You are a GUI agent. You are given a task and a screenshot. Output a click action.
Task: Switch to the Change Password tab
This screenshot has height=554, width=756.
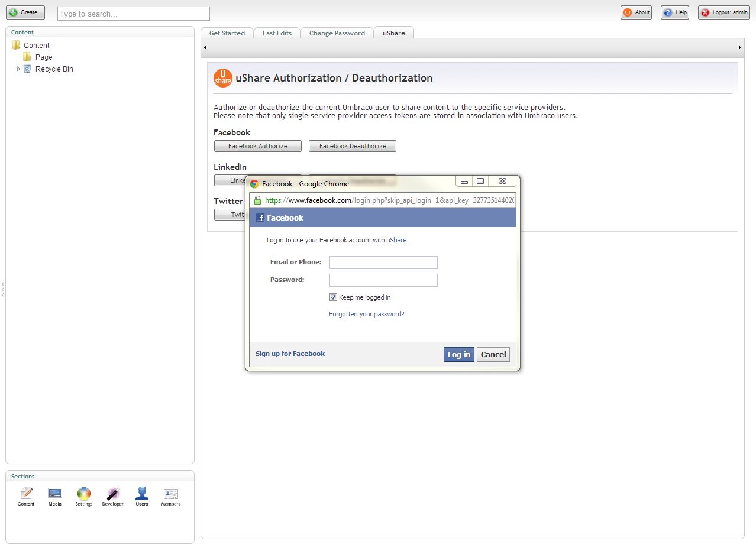pos(337,33)
